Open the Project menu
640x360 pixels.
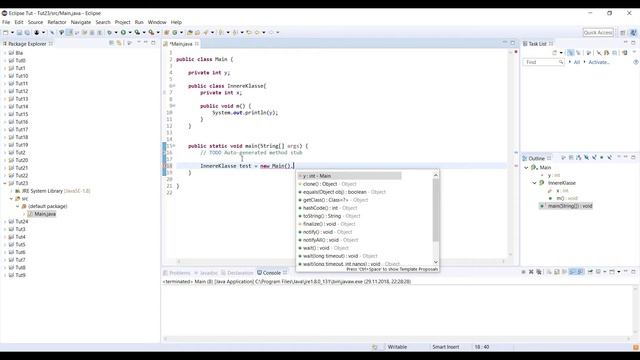point(122,22)
